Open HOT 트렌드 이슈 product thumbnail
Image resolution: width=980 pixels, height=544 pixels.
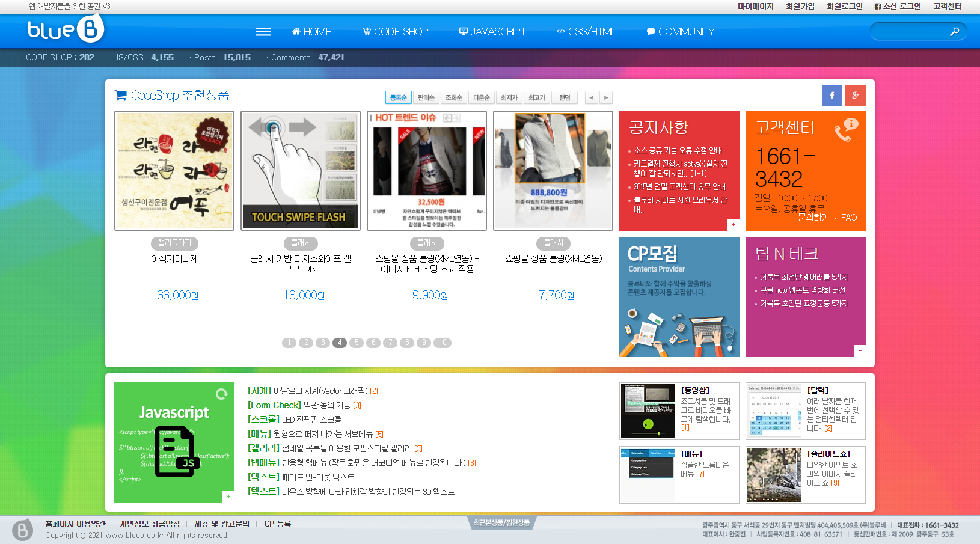point(427,171)
